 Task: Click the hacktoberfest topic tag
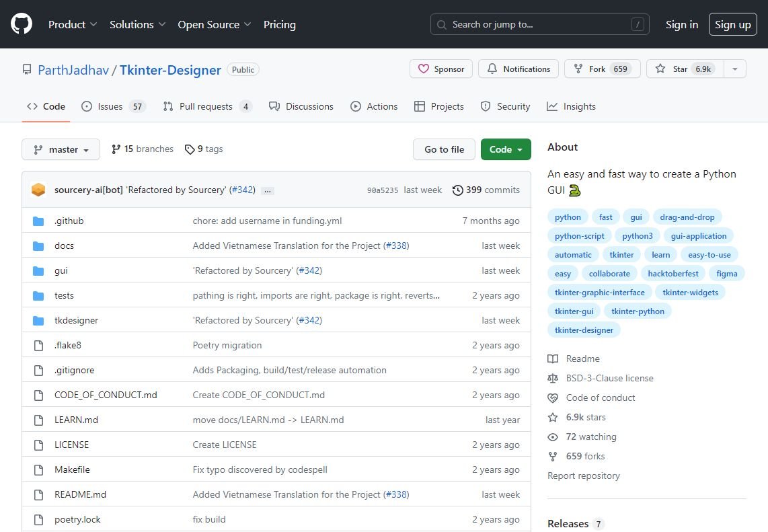tap(673, 273)
